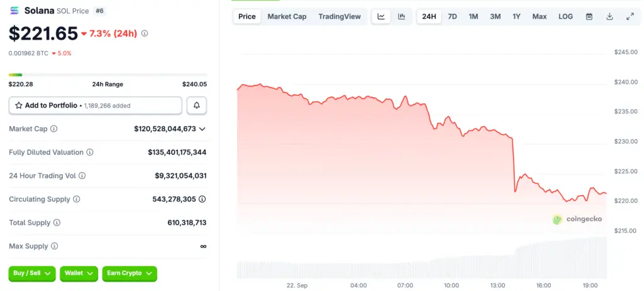Screen dimensions: 644x291
Task: Open the calendar date range picker
Action: (x=589, y=16)
